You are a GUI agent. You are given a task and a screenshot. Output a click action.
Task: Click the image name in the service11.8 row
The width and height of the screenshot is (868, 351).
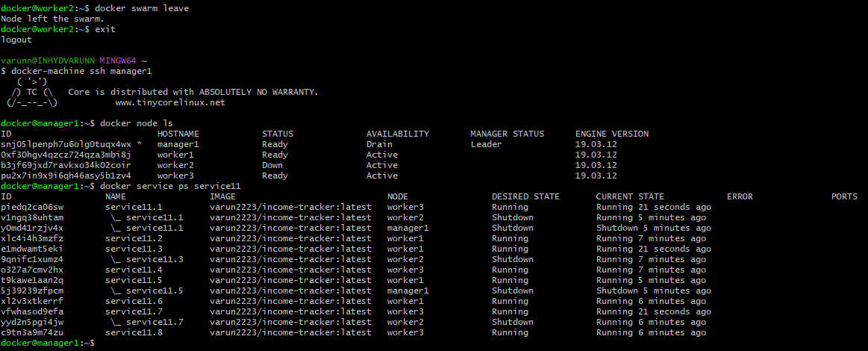pyautogui.click(x=290, y=333)
